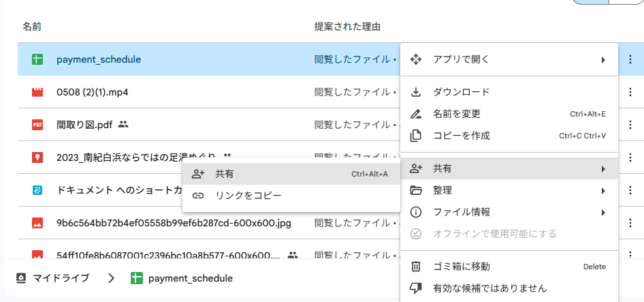Open the 'ファイル情報' submenu
Image resolution: width=644 pixels, height=302 pixels.
tap(509, 212)
